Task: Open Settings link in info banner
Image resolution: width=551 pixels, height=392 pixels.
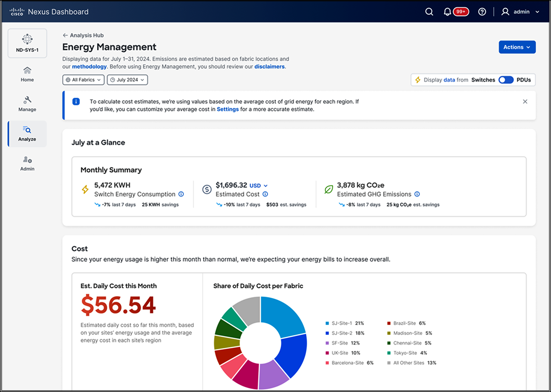Action: click(227, 109)
